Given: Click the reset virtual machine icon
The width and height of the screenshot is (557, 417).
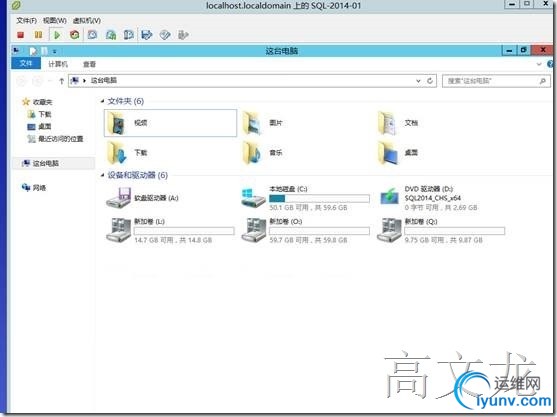Looking at the screenshot, I should click(x=75, y=35).
